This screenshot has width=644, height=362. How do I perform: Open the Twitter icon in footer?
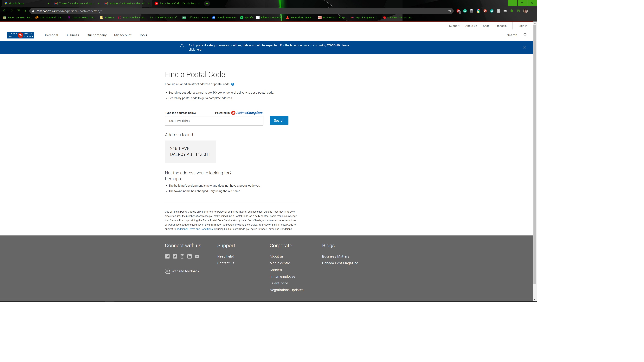[175, 257]
